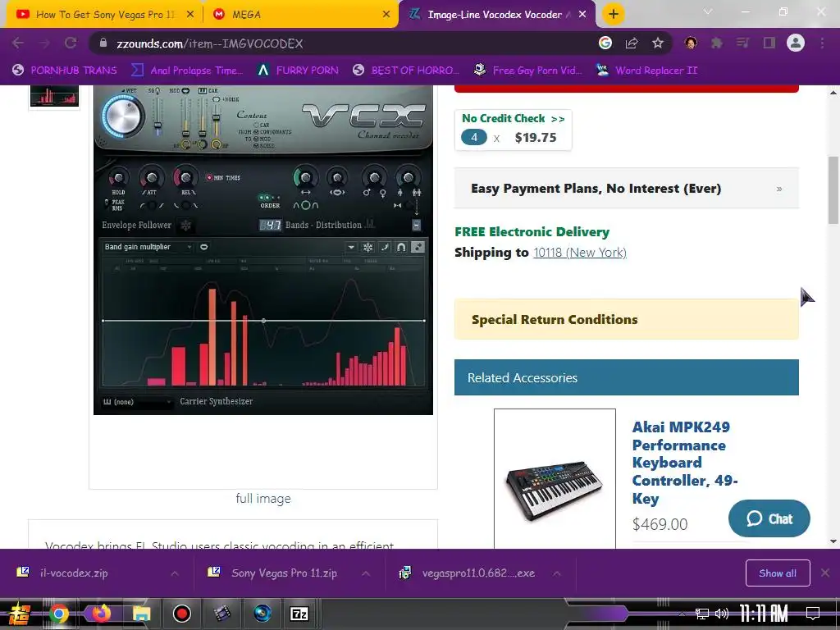The image size is (840, 630).
Task: Open File Explorer from the taskbar
Action: (141, 614)
